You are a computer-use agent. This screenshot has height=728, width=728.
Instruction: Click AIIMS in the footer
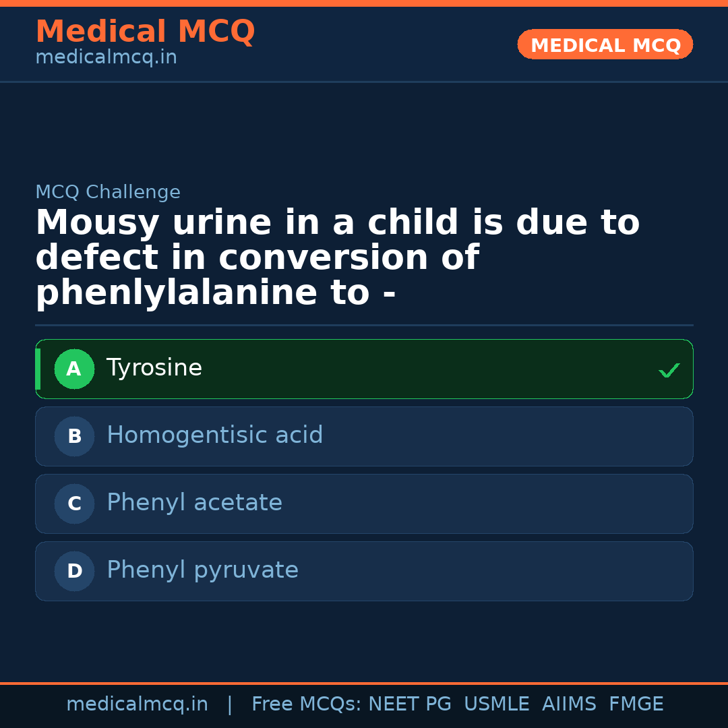(569, 704)
